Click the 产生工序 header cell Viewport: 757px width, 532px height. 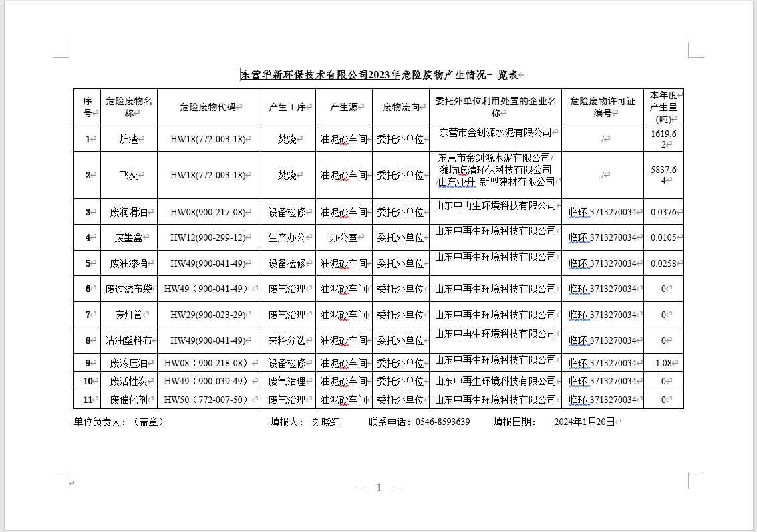click(287, 107)
